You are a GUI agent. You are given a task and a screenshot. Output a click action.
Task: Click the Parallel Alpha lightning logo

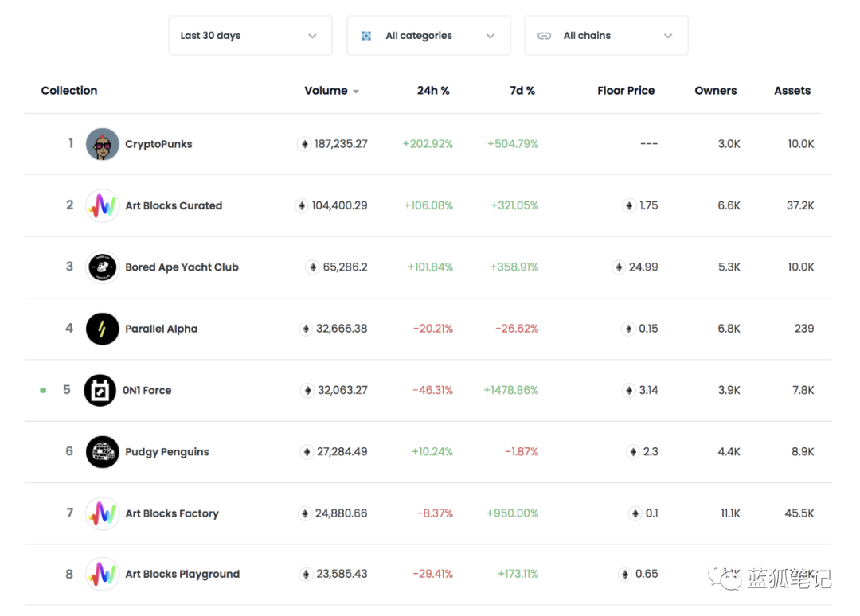103,329
